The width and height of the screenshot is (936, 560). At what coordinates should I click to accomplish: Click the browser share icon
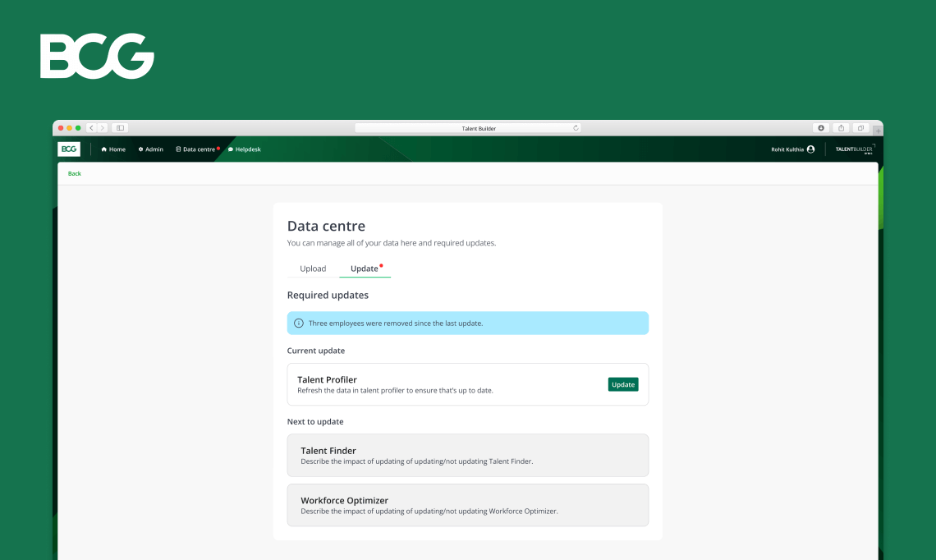(841, 128)
